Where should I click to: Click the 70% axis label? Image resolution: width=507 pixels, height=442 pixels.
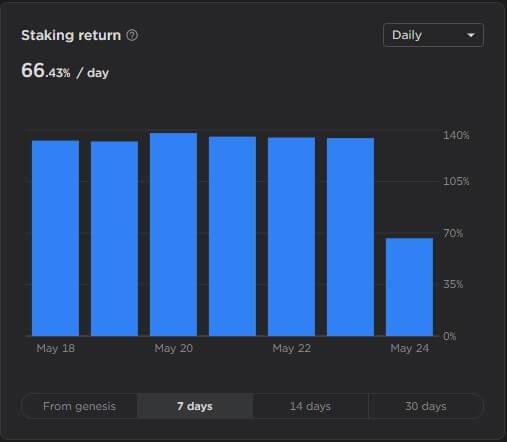[453, 233]
